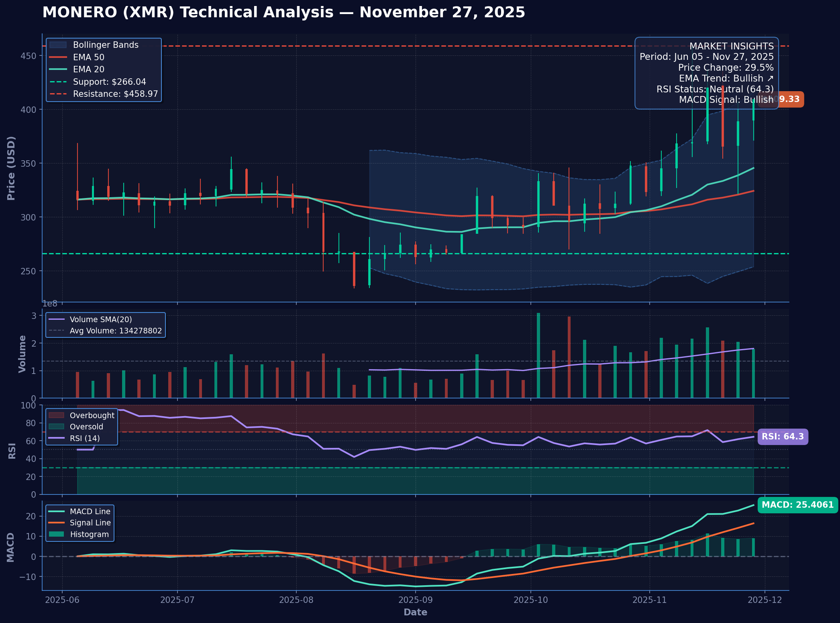Click the Histogram legend swatch
The image size is (840, 623).
(57, 534)
